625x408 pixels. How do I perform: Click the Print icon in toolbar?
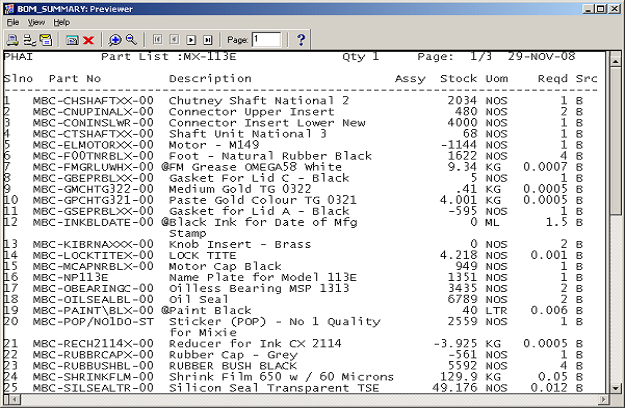[x=12, y=39]
